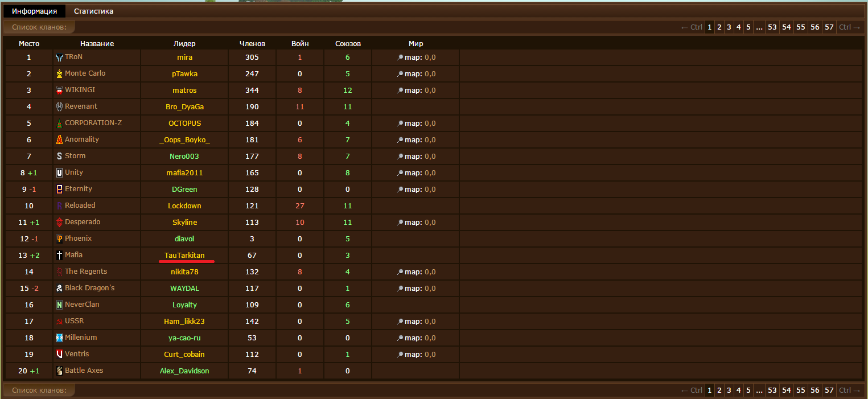Screen dimensions: 868x399
Task: Click the Членов column header
Action: (252, 44)
